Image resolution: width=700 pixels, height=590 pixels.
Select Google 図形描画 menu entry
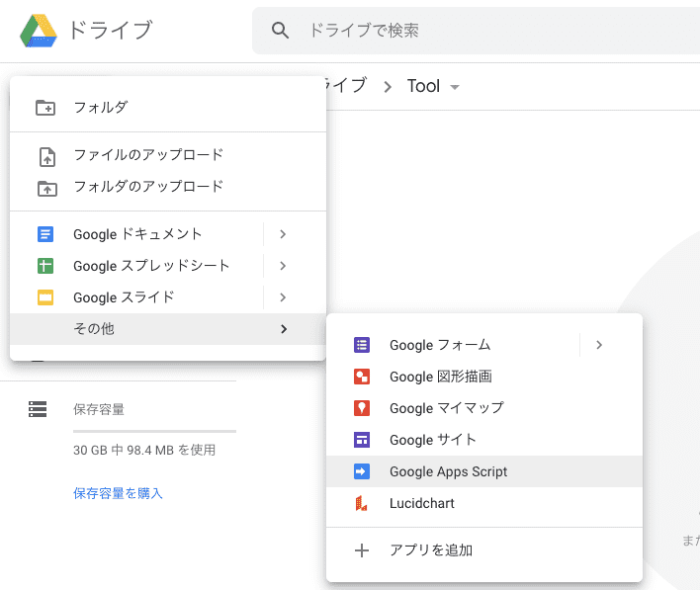(484, 377)
